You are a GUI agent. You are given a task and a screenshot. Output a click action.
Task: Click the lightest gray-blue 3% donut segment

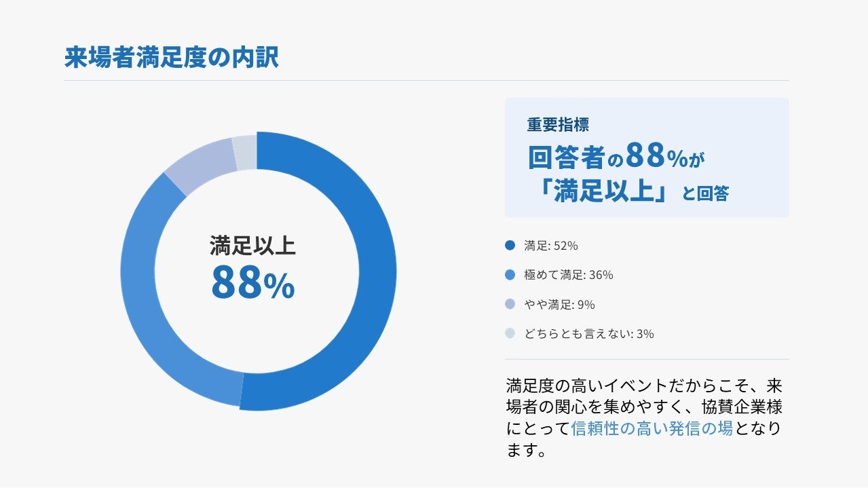click(x=245, y=151)
